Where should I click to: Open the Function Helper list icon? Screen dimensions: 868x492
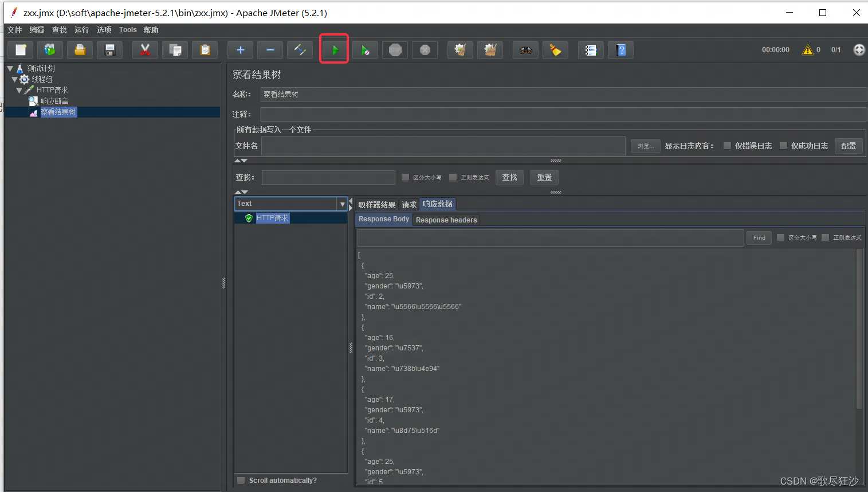point(591,50)
